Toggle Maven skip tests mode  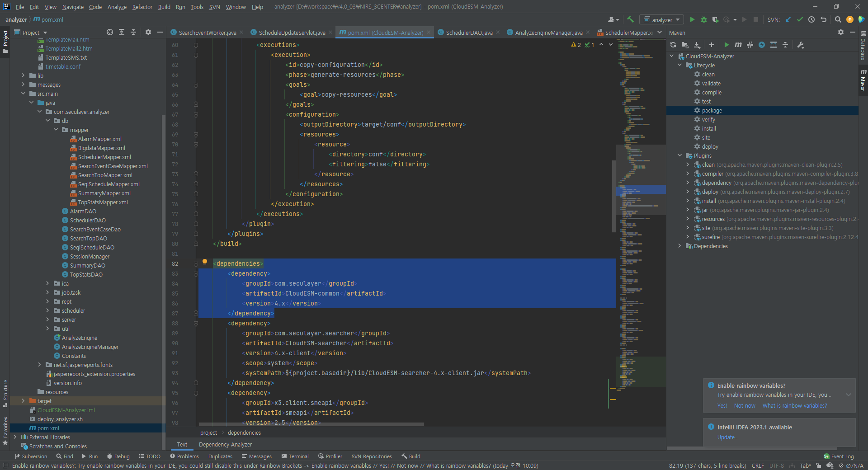coord(762,45)
